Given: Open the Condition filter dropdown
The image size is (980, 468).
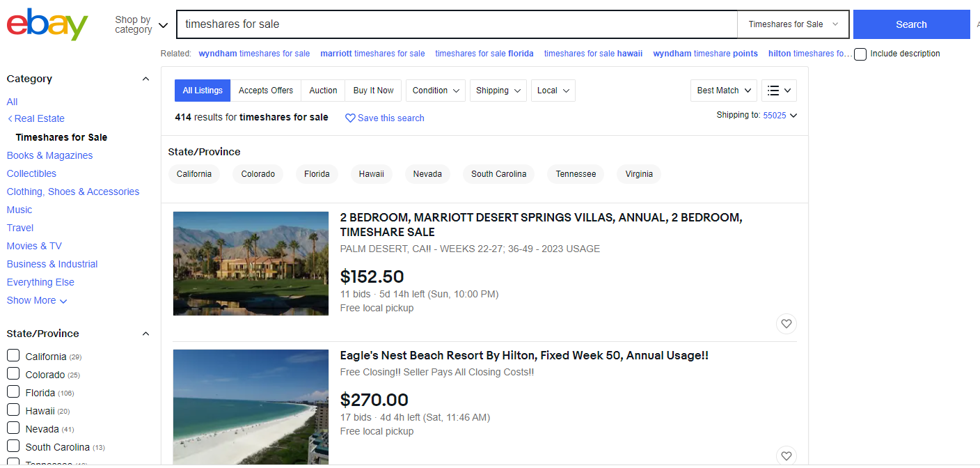Looking at the screenshot, I should [436, 91].
